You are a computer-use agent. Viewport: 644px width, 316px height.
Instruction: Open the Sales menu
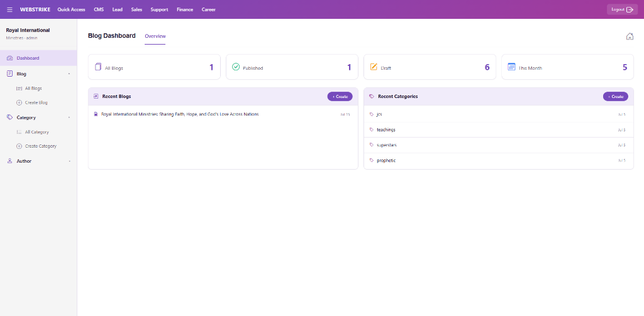point(136,9)
